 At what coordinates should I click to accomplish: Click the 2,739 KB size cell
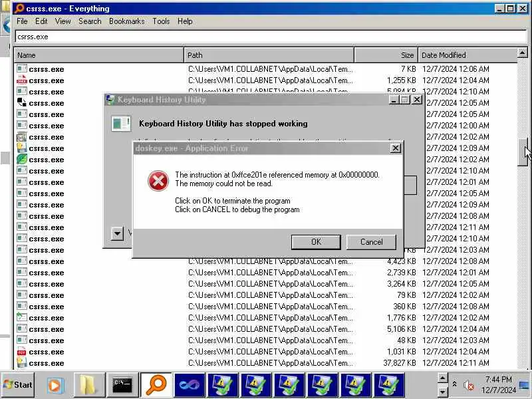pos(402,273)
